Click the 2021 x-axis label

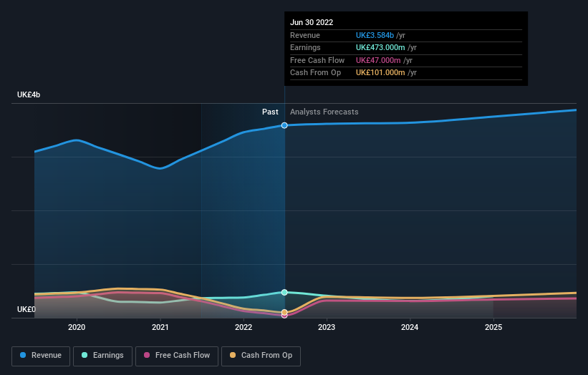pyautogui.click(x=160, y=328)
